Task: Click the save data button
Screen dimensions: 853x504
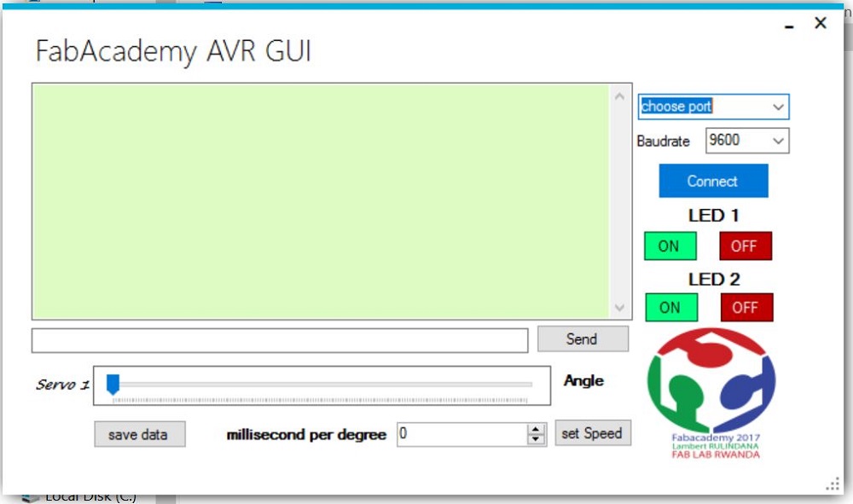Action: (x=139, y=434)
